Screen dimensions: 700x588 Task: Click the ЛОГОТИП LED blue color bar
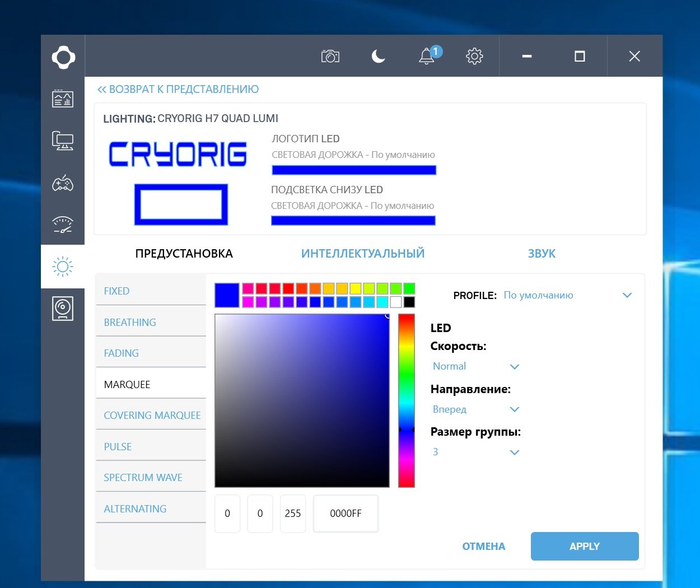click(x=354, y=170)
